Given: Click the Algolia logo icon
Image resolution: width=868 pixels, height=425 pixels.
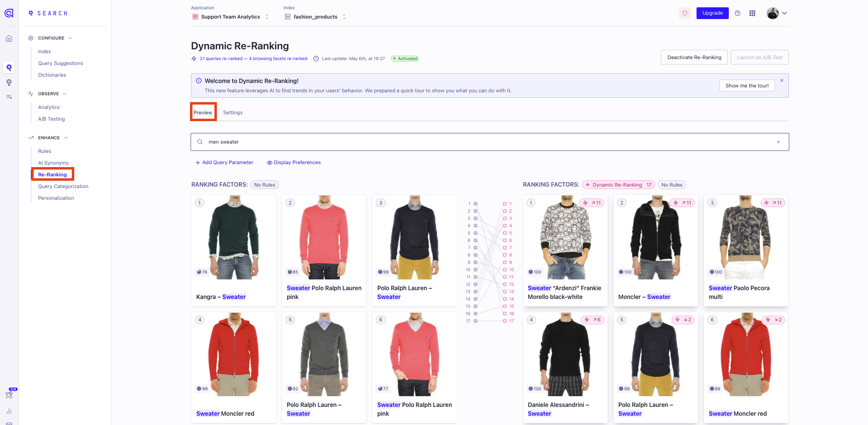Looking at the screenshot, I should pyautogui.click(x=9, y=13).
